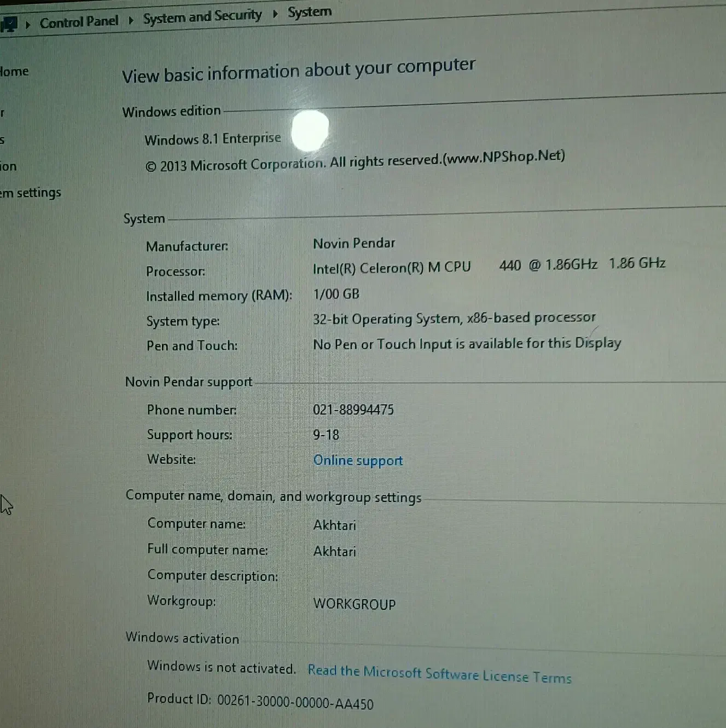Click the Pen and Touch label
The height and width of the screenshot is (728, 726).
click(x=192, y=346)
